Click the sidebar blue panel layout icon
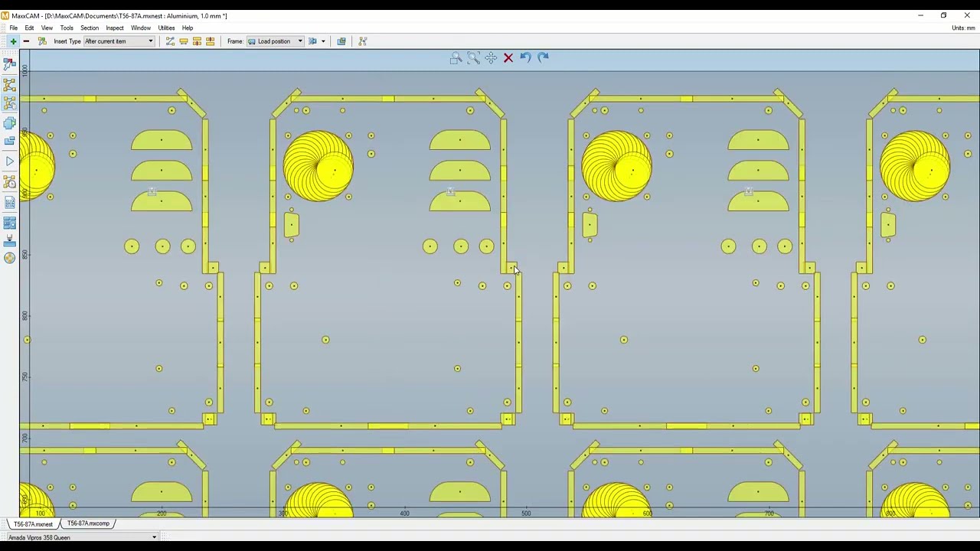The width and height of the screenshot is (980, 551). tap(9, 223)
